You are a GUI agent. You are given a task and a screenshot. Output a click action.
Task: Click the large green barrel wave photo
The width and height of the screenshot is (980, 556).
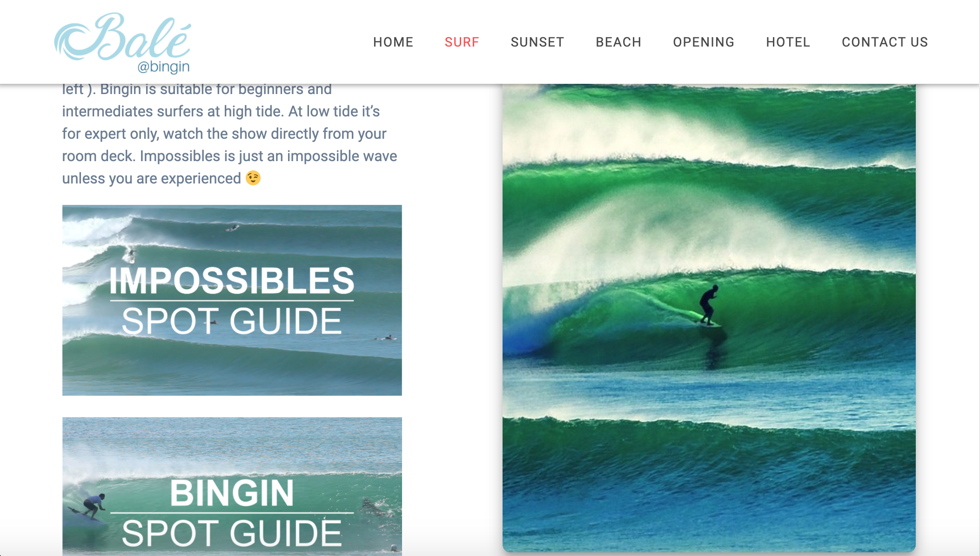pos(709,318)
